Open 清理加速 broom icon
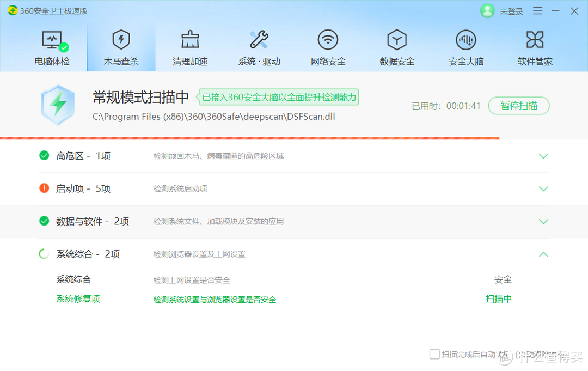Image resolution: width=588 pixels, height=371 pixels. pos(190,40)
